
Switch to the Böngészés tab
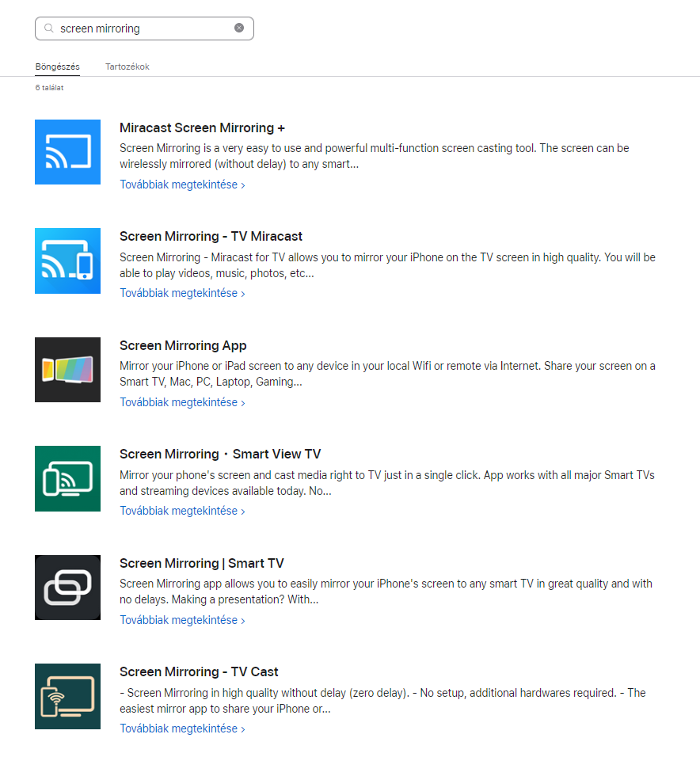[58, 67]
